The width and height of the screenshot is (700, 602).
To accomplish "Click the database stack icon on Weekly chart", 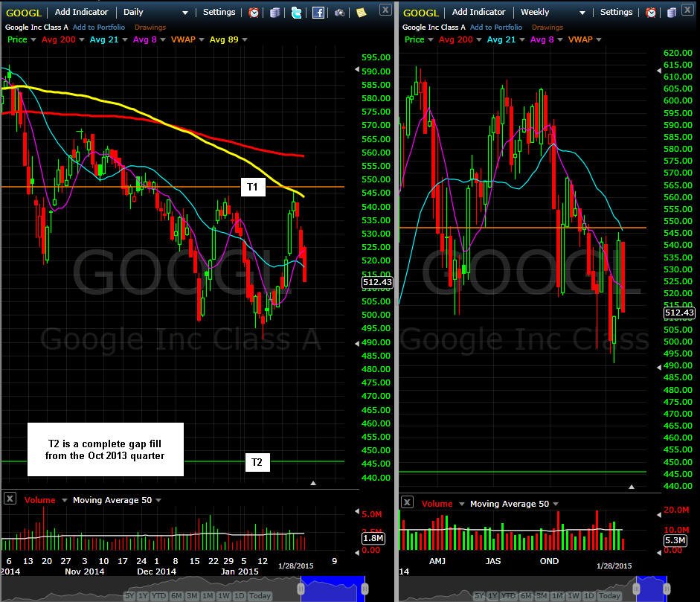I will click(672, 13).
